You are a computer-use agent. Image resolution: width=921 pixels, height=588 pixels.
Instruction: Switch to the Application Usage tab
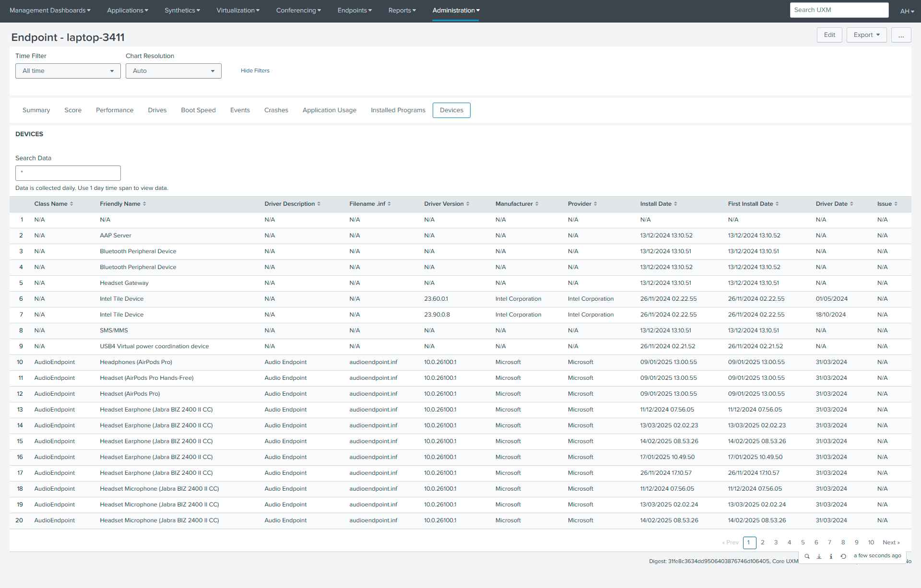click(330, 110)
